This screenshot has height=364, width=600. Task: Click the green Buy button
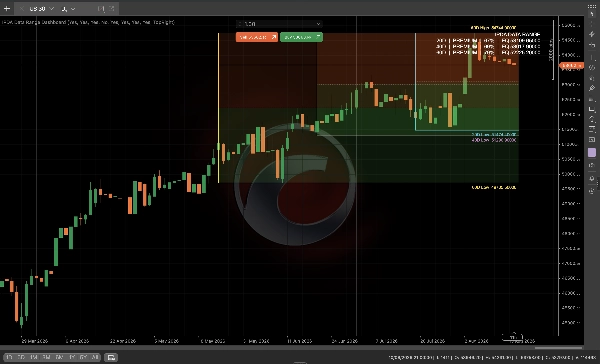click(x=301, y=37)
